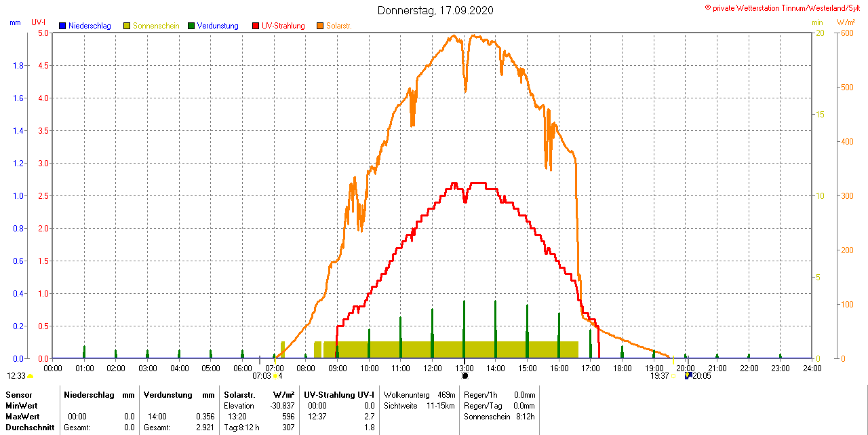The width and height of the screenshot is (868, 435).
Task: Select the Sonnenschein legend label
Action: (x=156, y=26)
